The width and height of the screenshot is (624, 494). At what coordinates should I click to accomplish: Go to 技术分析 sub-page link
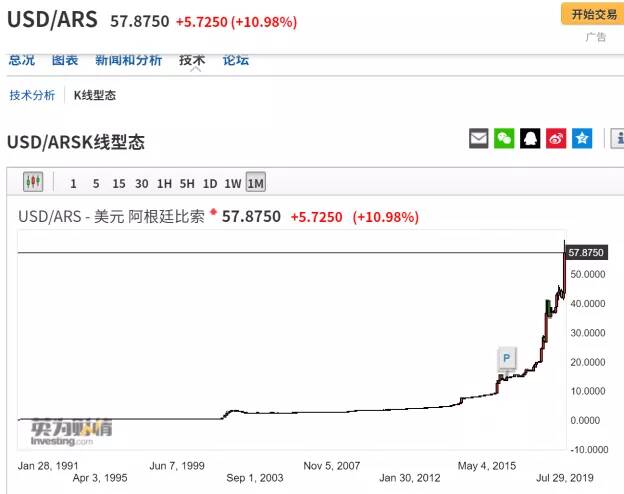tap(32, 95)
